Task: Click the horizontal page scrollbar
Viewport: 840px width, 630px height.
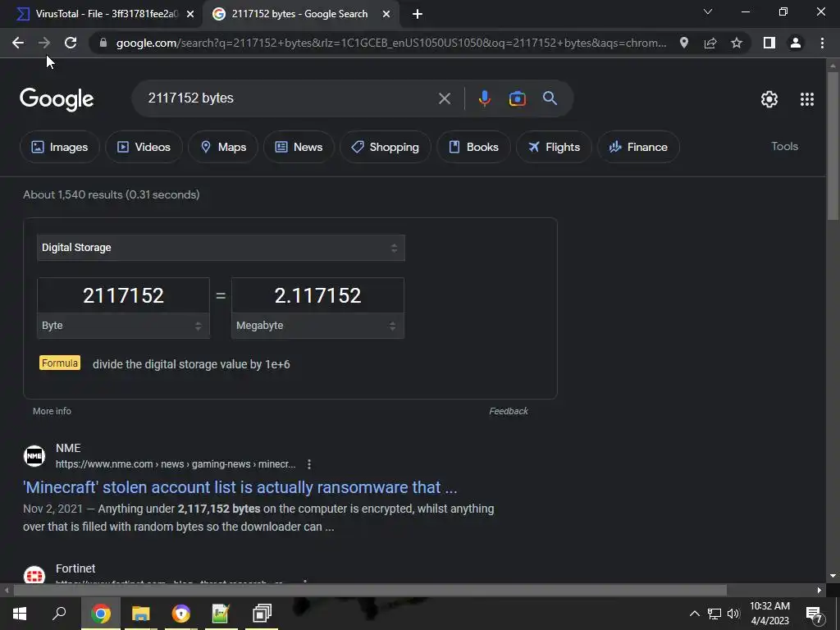Action: (370, 590)
